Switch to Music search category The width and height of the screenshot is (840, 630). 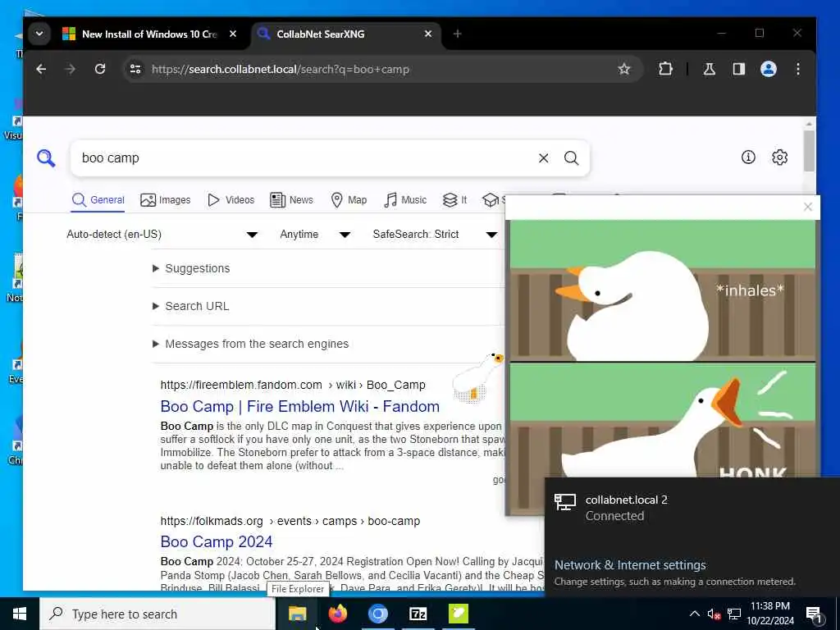tap(405, 200)
